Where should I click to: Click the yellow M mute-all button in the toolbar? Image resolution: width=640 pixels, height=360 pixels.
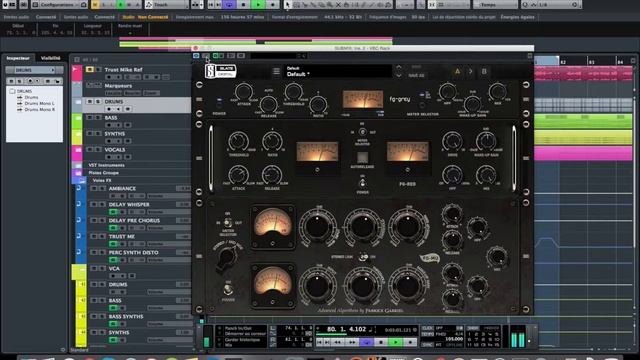pyautogui.click(x=95, y=5)
